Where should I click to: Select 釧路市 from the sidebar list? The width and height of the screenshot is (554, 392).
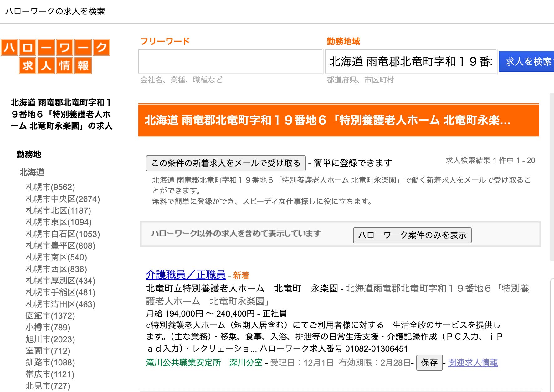point(49,363)
